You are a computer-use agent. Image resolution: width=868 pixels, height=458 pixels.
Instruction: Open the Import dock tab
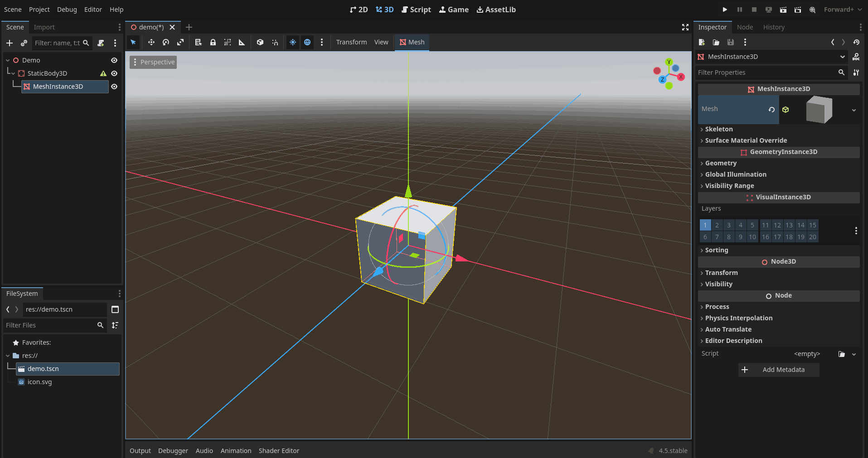[x=44, y=27]
